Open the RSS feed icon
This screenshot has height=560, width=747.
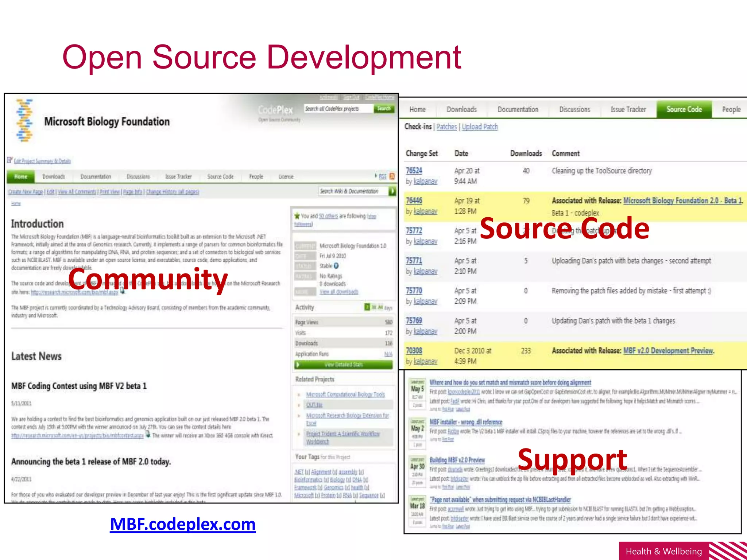click(392, 176)
